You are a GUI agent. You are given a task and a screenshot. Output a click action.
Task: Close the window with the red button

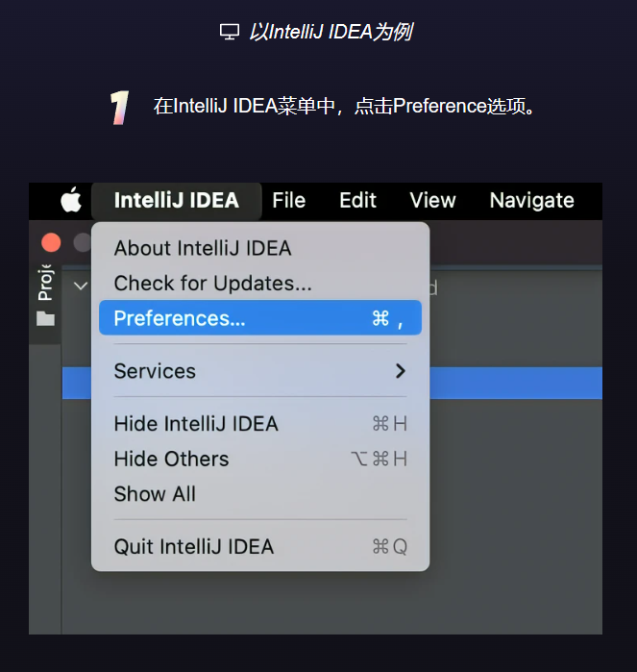point(51,242)
